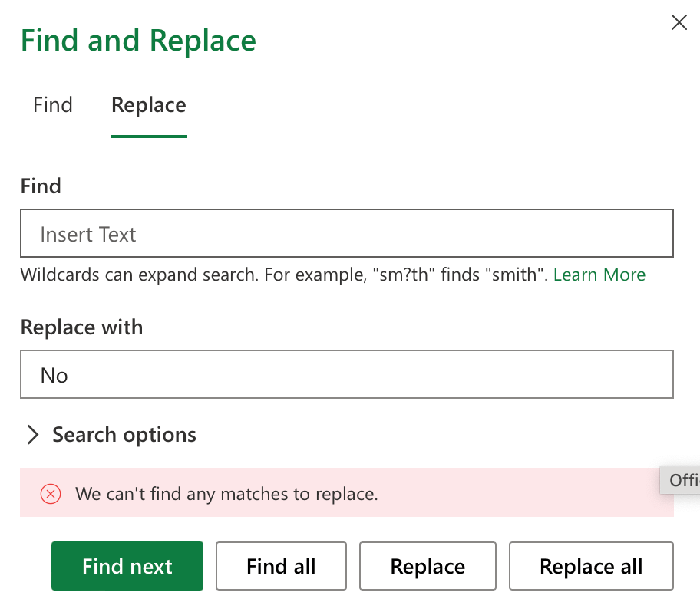Click the Search options label text
Viewport: 700px width, 612px height.
124,435
